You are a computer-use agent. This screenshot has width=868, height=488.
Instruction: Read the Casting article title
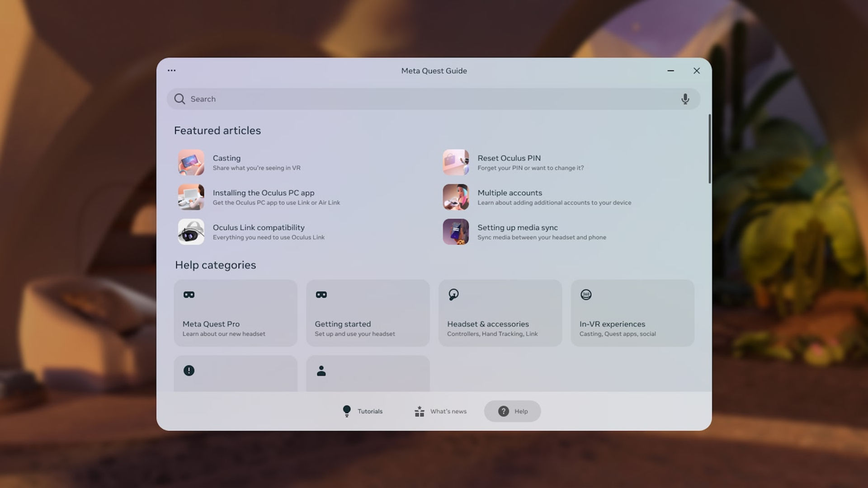(226, 158)
